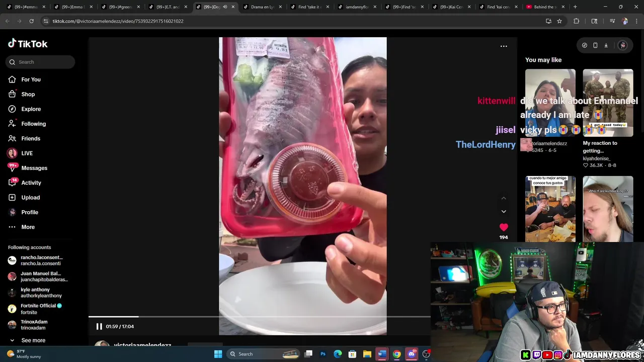Open the browser extensions puzzle icon

(x=577, y=21)
